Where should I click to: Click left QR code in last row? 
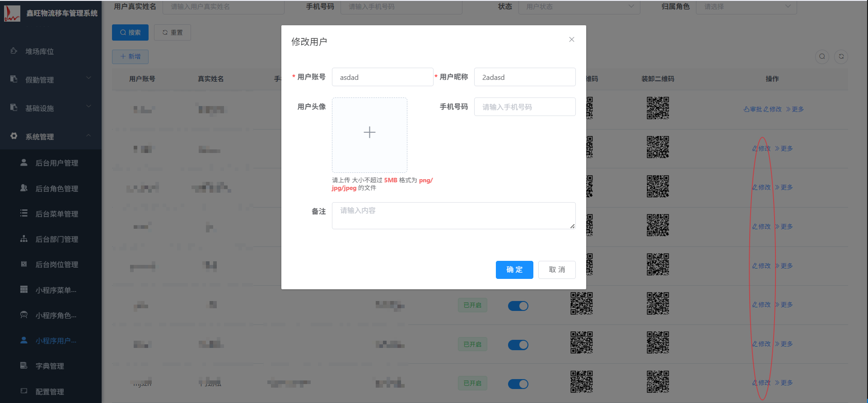tap(581, 382)
